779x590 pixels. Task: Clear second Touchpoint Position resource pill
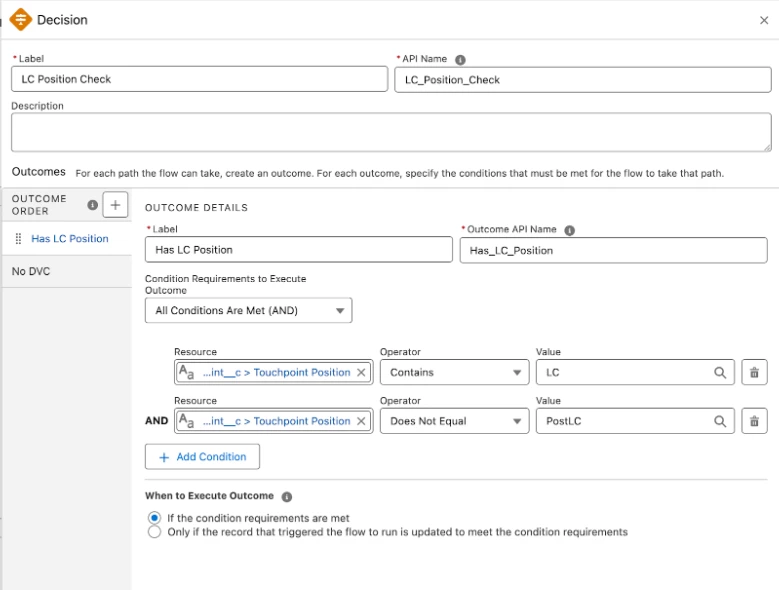(361, 421)
